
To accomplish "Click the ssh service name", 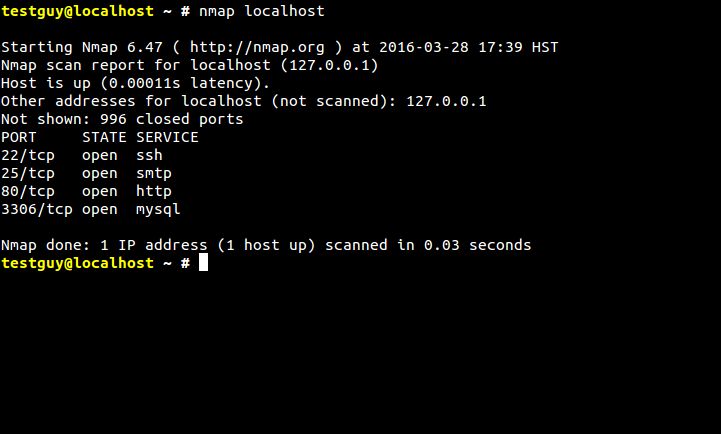I will [x=149, y=155].
